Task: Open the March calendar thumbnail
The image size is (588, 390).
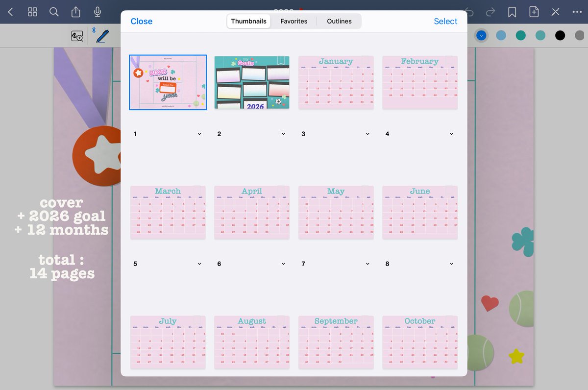Action: [x=168, y=212]
